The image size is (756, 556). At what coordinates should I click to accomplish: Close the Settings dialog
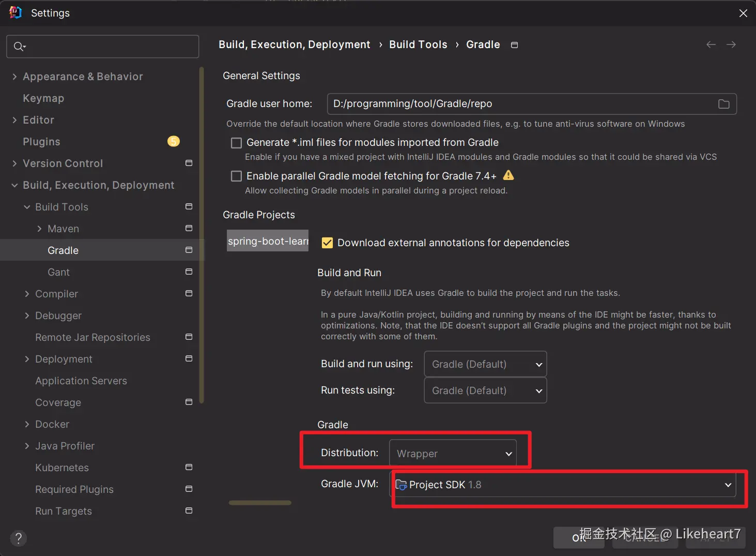(x=743, y=13)
